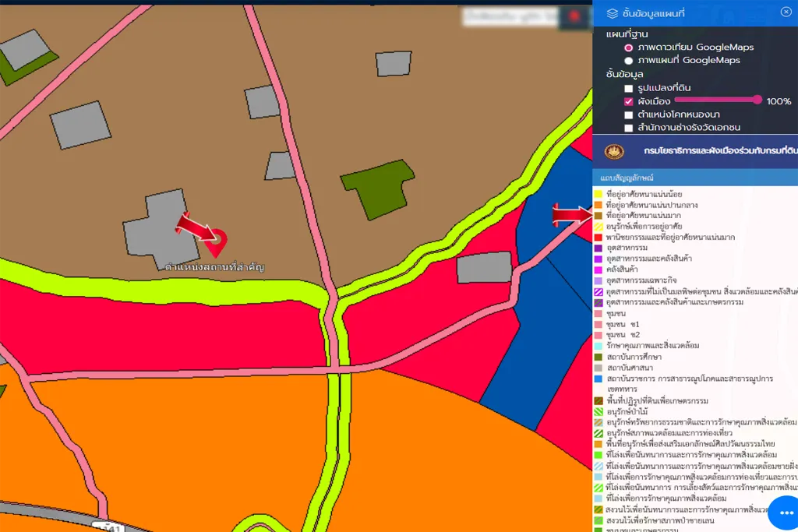Click the ที่อยู่อาศัยหนาแน่นมาก brown legend swatch
Image resolution: width=798 pixels, height=532 pixels.
point(598,215)
